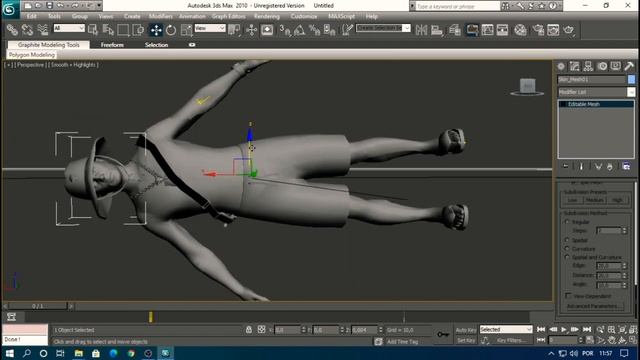Select the Regular subdivision method radio
The width and height of the screenshot is (640, 360).
(x=567, y=222)
